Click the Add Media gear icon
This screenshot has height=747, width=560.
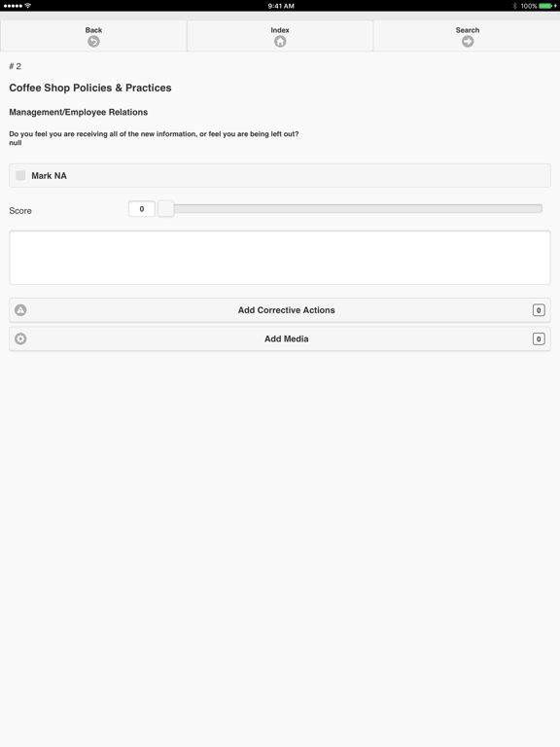point(20,338)
